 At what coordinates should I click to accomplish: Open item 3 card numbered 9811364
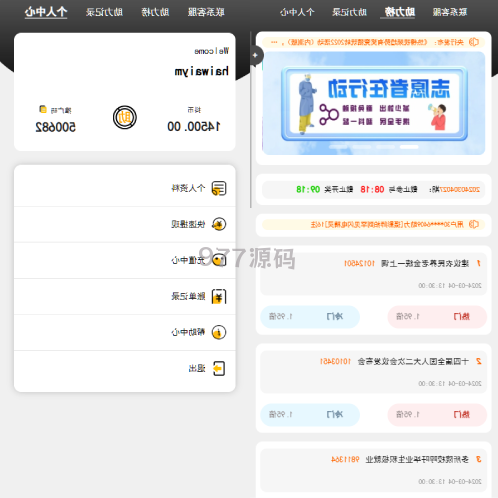click(x=373, y=470)
